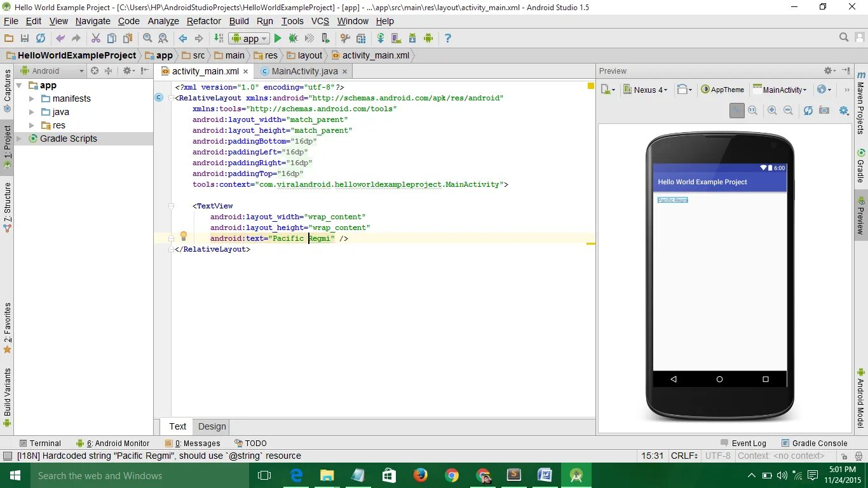Hide the Project panel with arrow icon
This screenshot has height=488, width=868.
coord(145,71)
